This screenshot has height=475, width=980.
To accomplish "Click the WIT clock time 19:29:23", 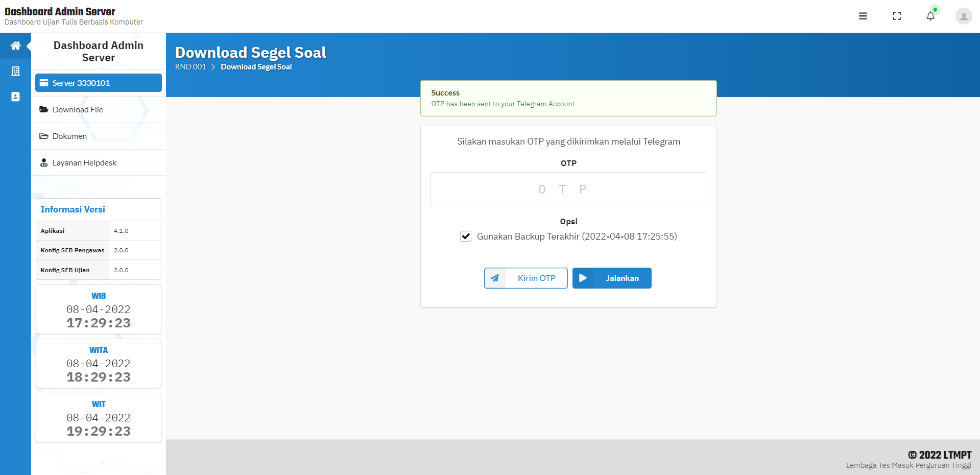I will point(99,431).
